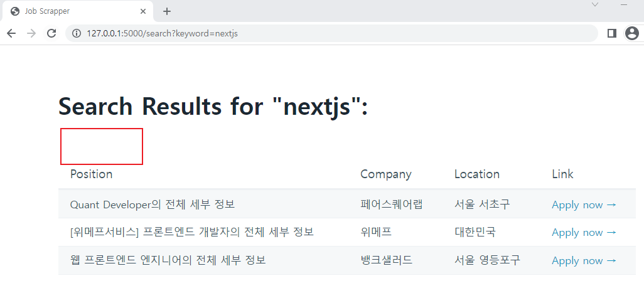View site information icon in address bar

pyautogui.click(x=77, y=33)
